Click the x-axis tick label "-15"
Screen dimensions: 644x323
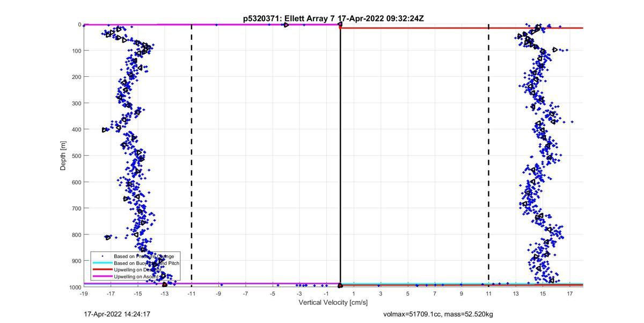(137, 294)
